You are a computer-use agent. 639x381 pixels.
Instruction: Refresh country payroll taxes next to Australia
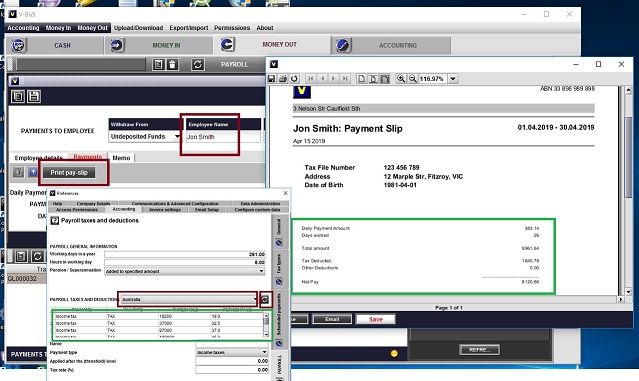(265, 300)
